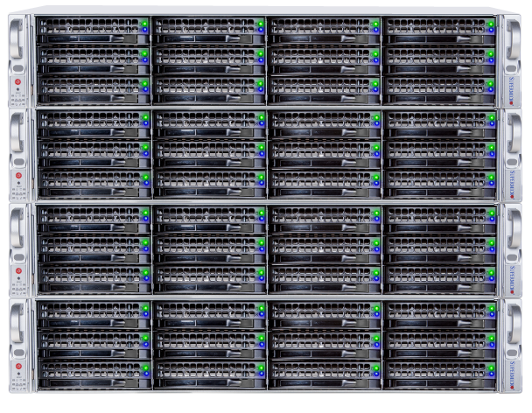Click green LED on bottom chassis last-row leftmost drive
This screenshot has height=413, width=532.
(146, 367)
